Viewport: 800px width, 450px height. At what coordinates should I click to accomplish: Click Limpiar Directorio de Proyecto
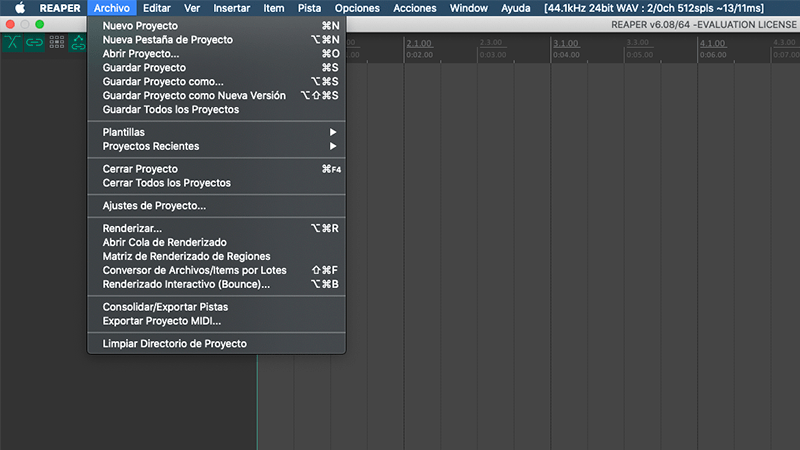pyautogui.click(x=174, y=344)
